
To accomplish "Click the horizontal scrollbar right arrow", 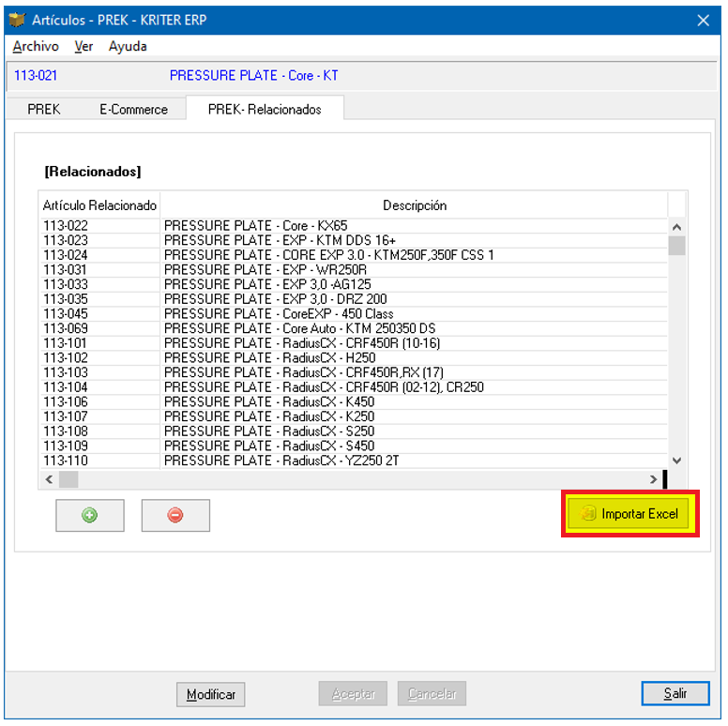I will (x=653, y=479).
